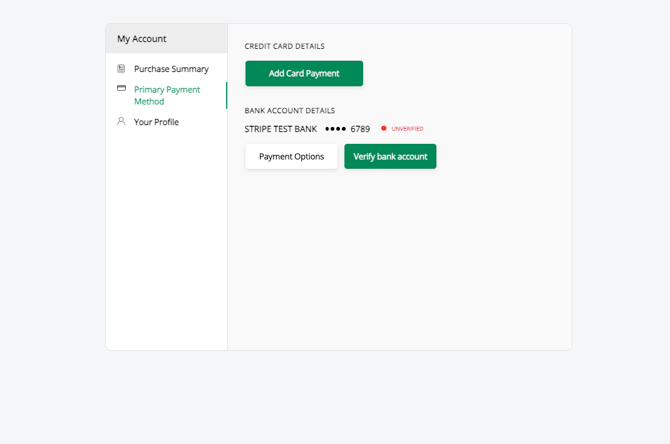Click the masked account number dots
The image size is (670, 444).
point(335,129)
